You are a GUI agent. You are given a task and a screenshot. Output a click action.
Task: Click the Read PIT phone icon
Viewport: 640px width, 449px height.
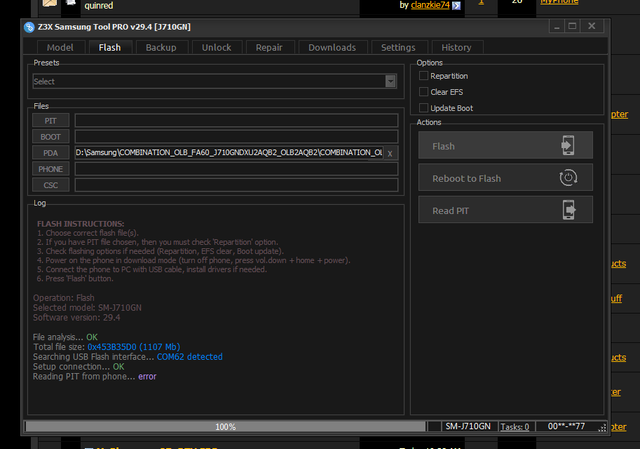[x=569, y=210]
